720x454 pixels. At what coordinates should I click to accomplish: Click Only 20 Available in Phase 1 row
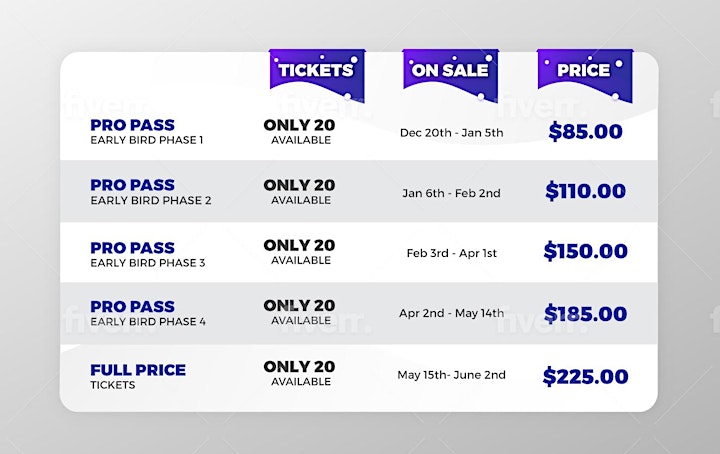(299, 132)
